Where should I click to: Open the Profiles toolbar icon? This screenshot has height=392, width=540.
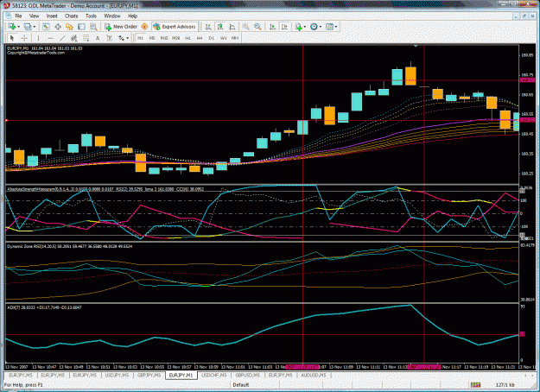coord(28,27)
